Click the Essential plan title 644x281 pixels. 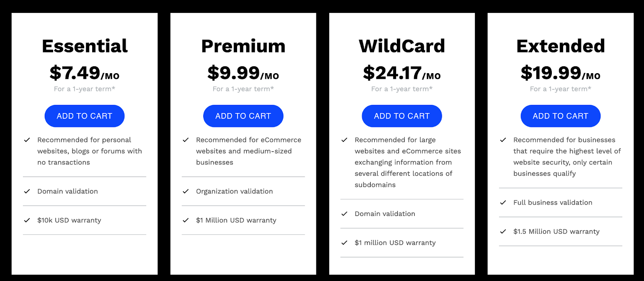click(85, 46)
